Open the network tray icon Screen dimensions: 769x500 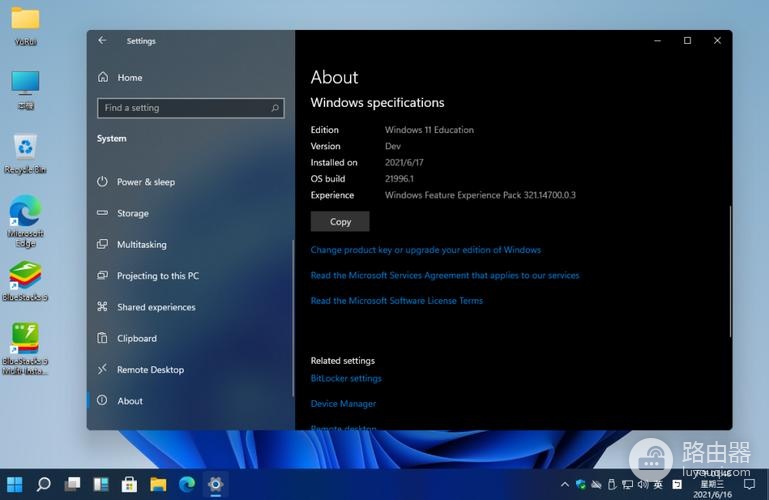627,485
